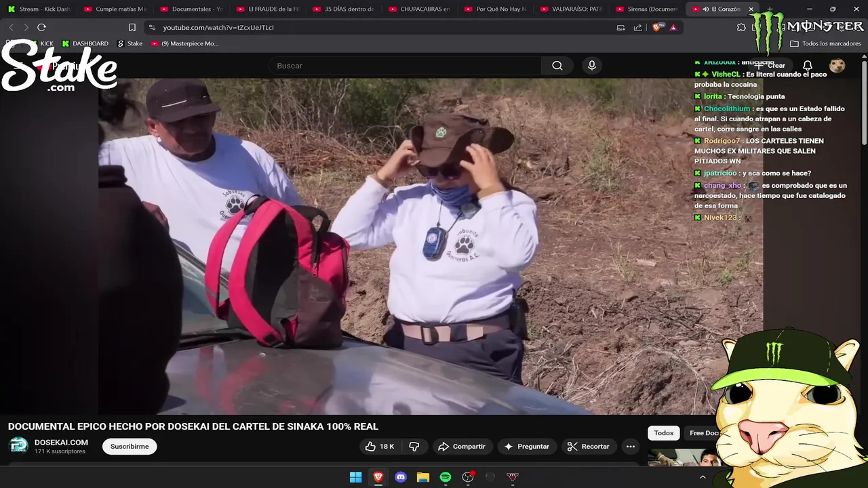Screen dimensions: 868x488
Task: Open Masterpiece Mo... bookmark
Action: point(184,43)
